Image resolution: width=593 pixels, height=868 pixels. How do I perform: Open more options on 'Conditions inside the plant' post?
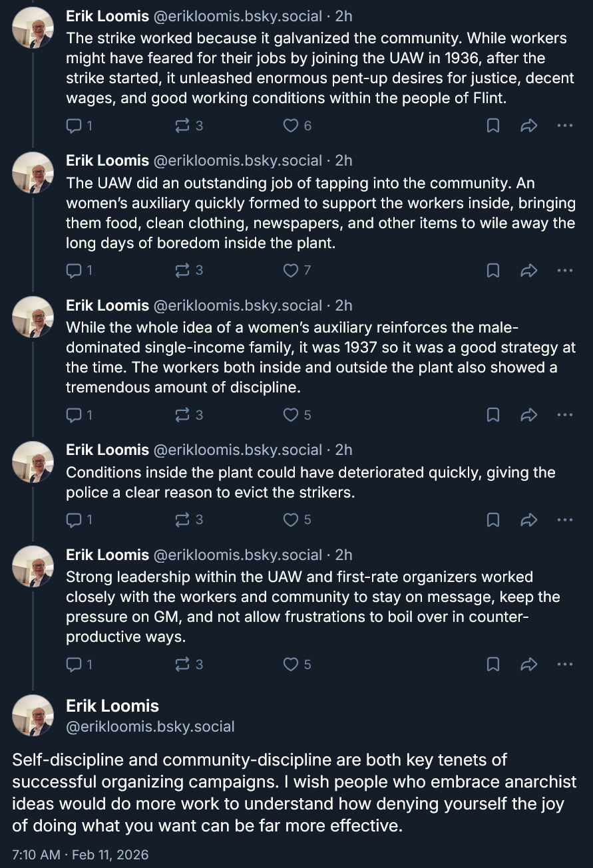click(x=564, y=519)
